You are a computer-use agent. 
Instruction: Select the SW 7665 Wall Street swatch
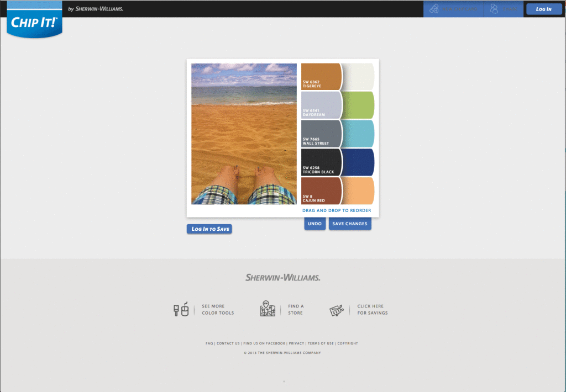321,134
